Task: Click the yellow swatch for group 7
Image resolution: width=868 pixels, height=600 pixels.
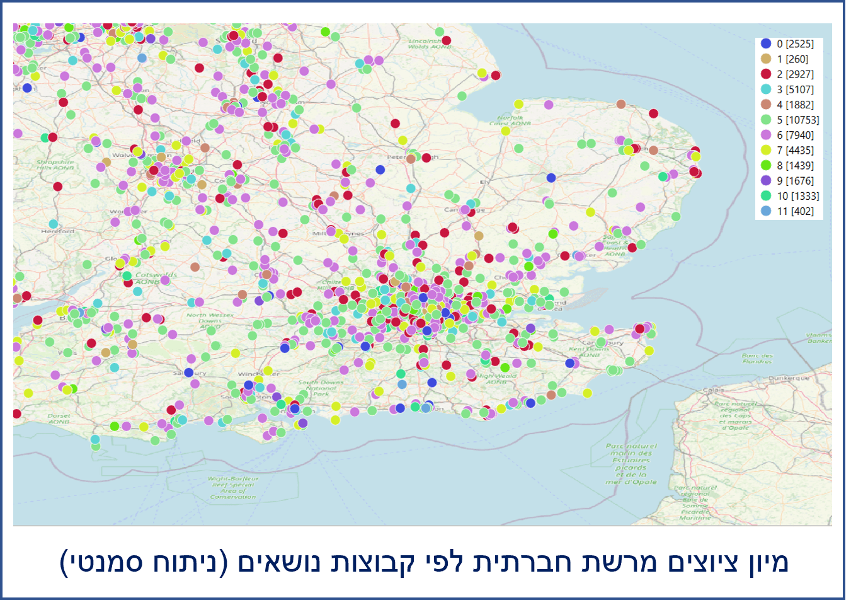Action: tap(766, 150)
